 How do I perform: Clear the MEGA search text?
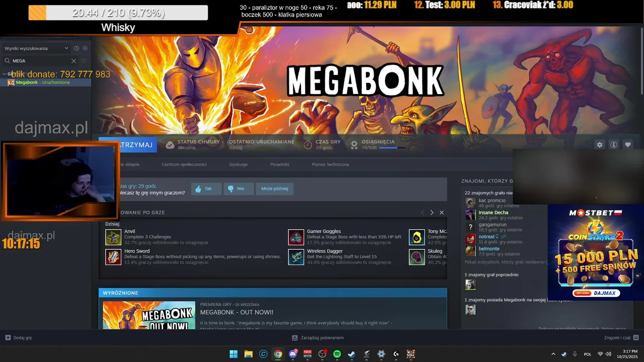[73, 61]
